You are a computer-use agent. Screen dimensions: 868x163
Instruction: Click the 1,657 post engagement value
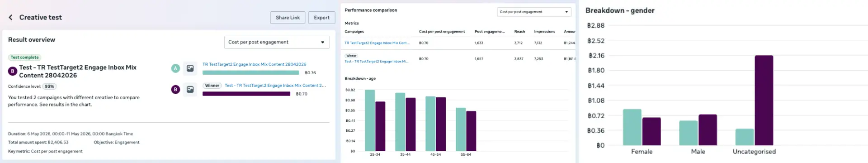(x=479, y=59)
